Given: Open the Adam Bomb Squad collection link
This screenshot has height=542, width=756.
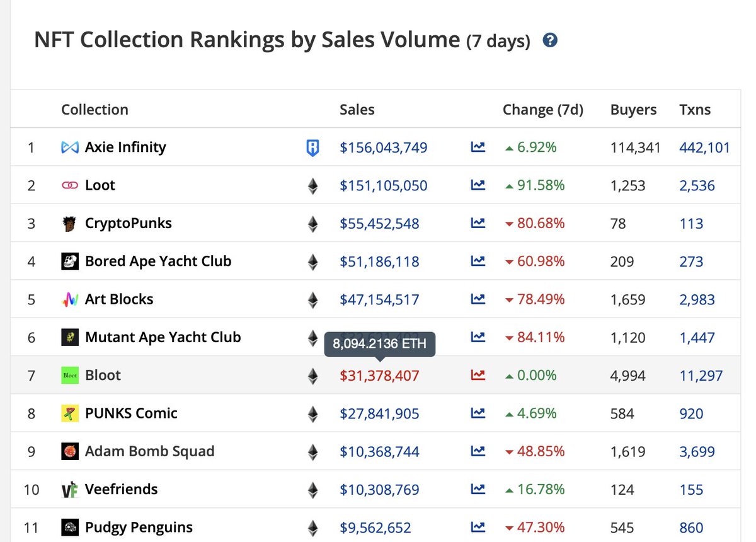Looking at the screenshot, I should point(150,451).
